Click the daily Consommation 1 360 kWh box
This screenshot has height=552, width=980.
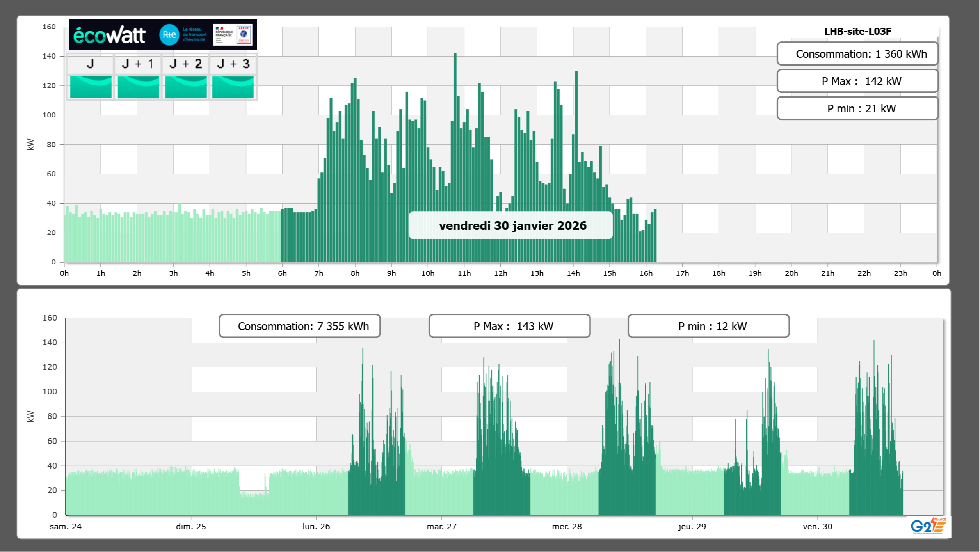pos(857,54)
